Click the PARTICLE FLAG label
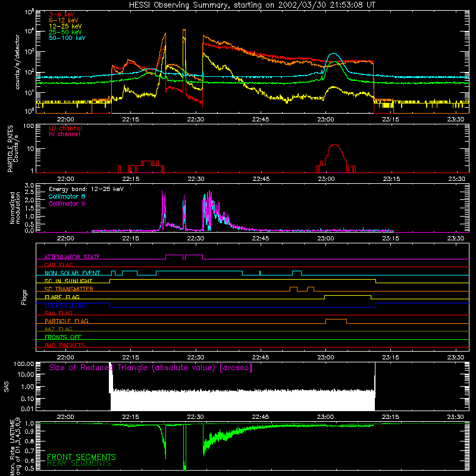This screenshot has width=476, height=476. pyautogui.click(x=67, y=321)
